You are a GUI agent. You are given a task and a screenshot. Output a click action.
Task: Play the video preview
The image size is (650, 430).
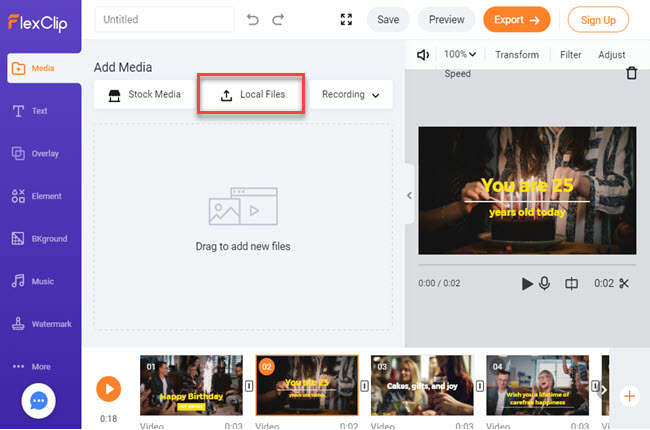[x=527, y=284]
